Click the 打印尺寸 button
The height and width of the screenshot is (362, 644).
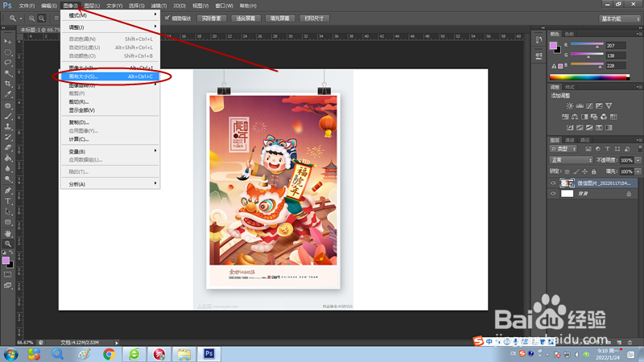coord(314,19)
